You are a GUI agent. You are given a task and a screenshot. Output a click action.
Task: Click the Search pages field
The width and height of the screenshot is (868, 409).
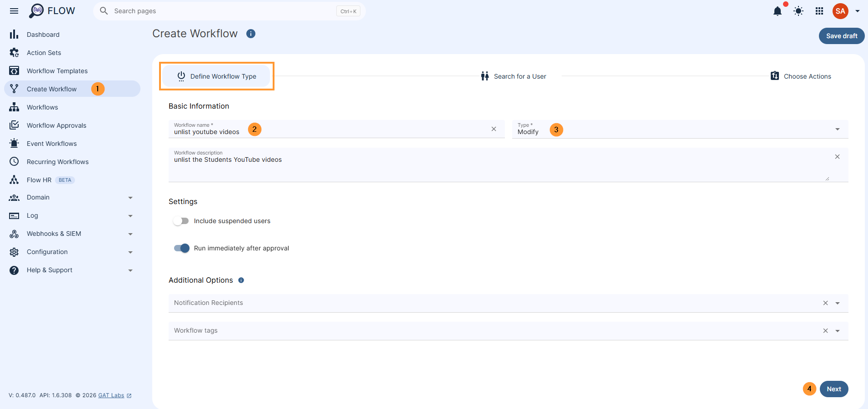(229, 11)
